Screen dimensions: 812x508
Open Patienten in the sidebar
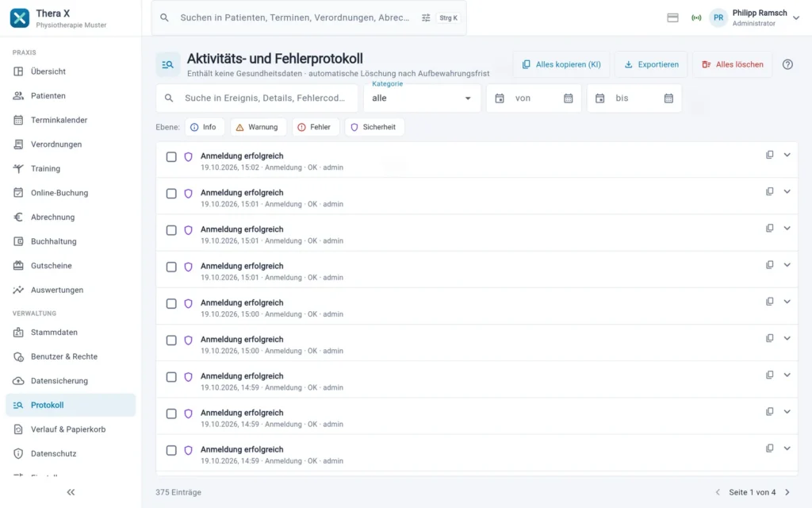click(71, 95)
